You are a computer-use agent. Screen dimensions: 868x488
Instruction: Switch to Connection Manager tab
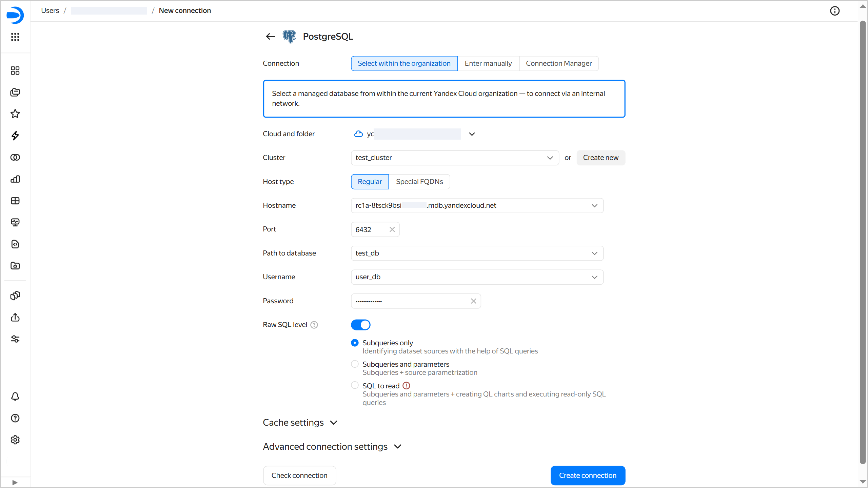point(559,63)
